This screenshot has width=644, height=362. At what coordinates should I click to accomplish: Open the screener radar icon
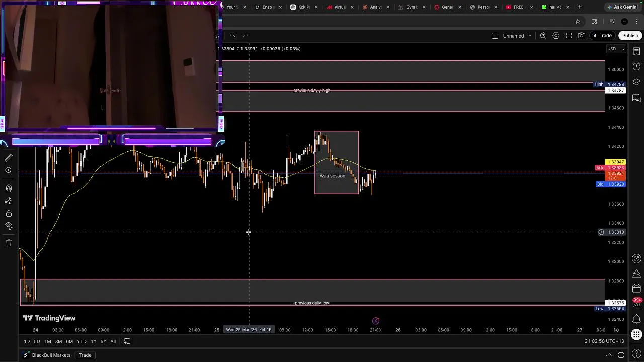click(636, 259)
